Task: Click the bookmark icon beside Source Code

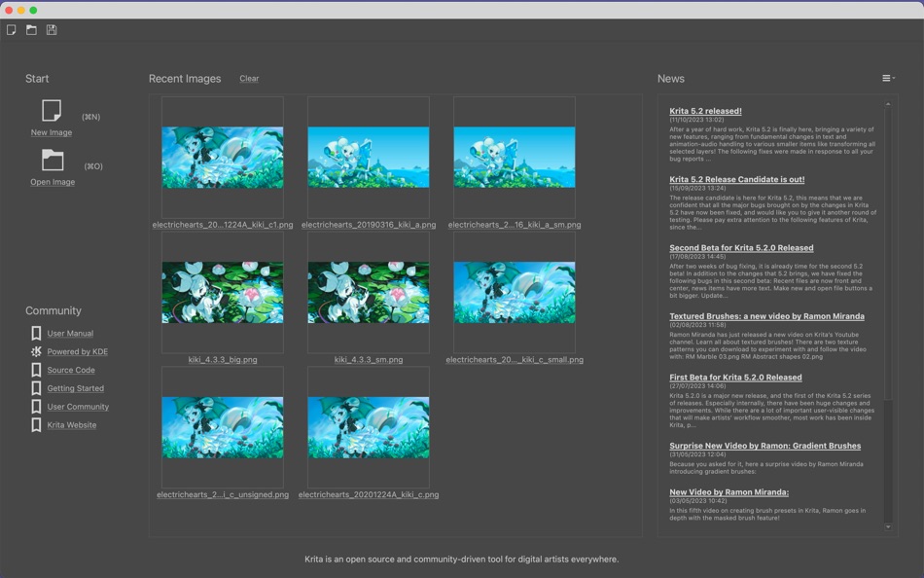Action: pos(36,370)
